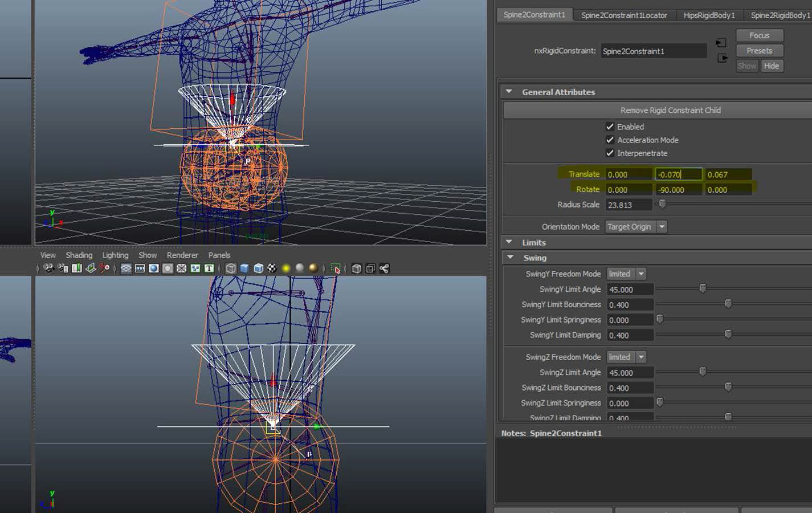This screenshot has width=812, height=513.
Task: Open Camera Attributes from the panel toolbar
Action: [63, 268]
